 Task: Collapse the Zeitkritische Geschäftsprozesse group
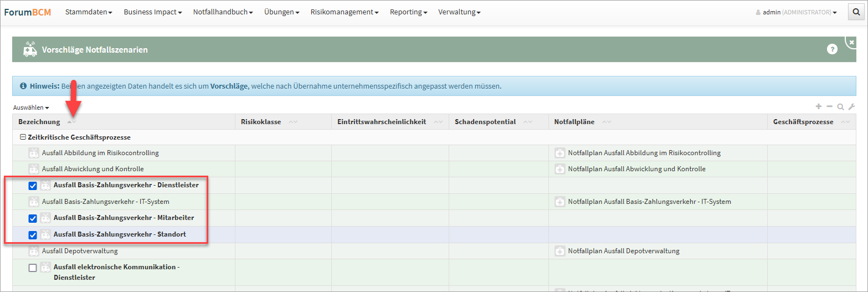click(23, 137)
